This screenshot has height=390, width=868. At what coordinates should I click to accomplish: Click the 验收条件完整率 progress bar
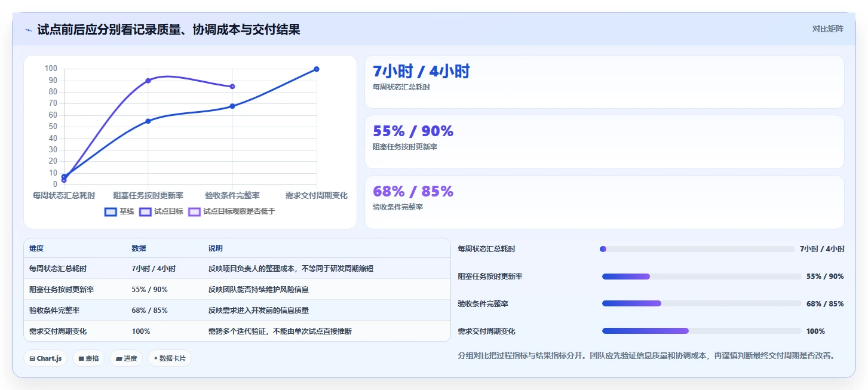[x=702, y=303]
